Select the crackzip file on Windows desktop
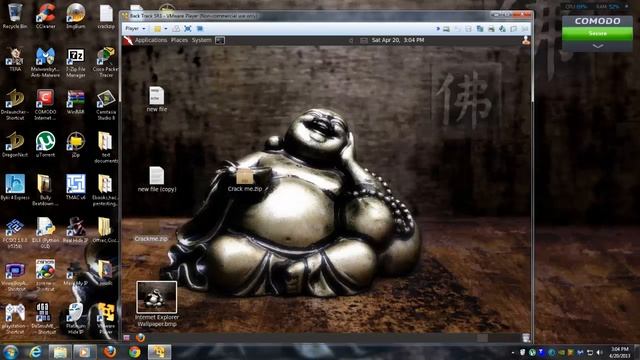This screenshot has width=640, height=360. click(x=106, y=17)
